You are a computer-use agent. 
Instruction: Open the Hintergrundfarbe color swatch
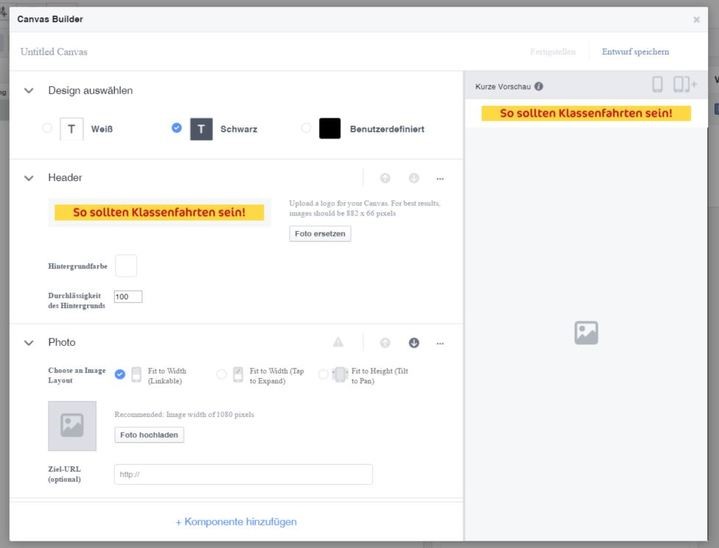[126, 266]
